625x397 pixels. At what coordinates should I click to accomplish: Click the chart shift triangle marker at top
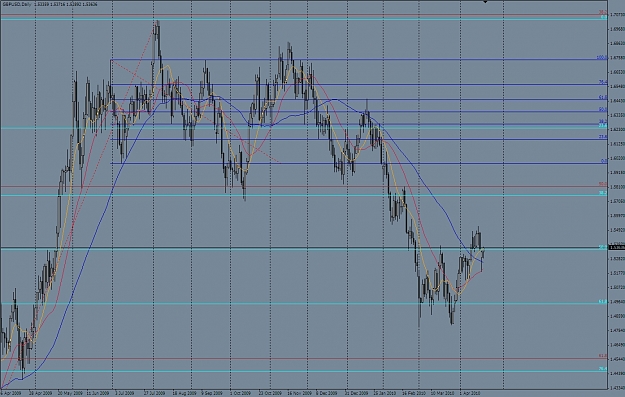485,2
